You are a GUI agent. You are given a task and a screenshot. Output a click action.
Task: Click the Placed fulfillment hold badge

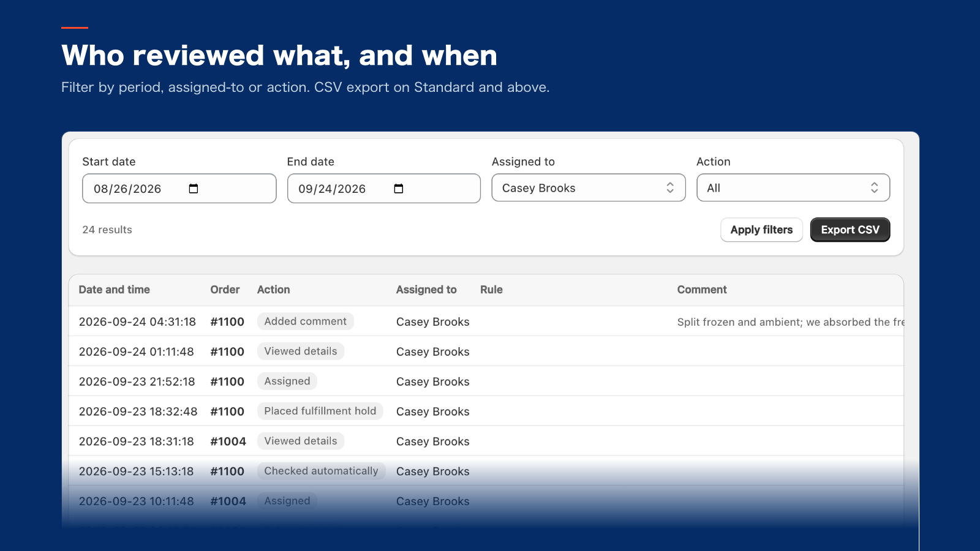[320, 411]
